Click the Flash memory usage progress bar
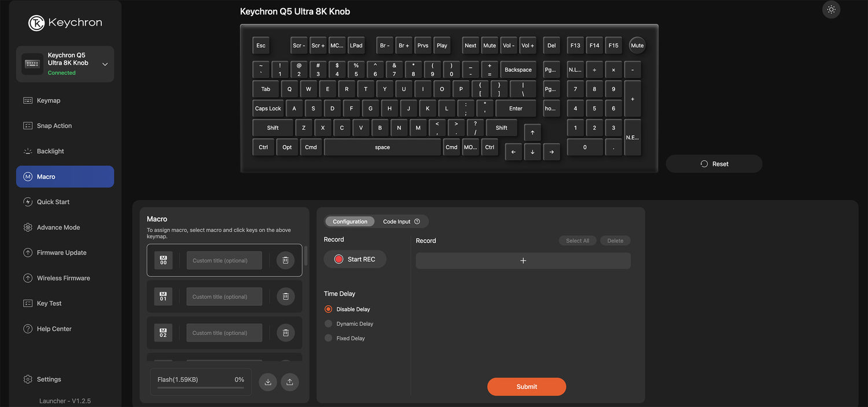This screenshot has height=407, width=868. pyautogui.click(x=201, y=388)
